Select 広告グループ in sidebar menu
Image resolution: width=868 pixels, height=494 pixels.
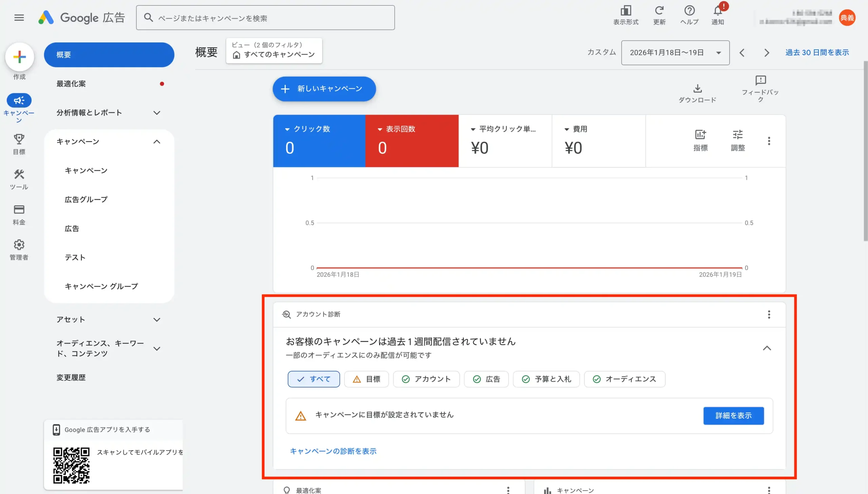coord(86,199)
